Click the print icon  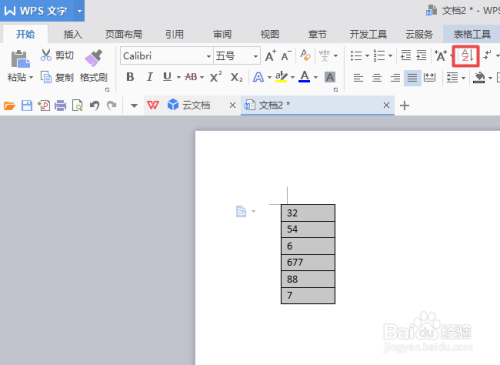pos(60,106)
